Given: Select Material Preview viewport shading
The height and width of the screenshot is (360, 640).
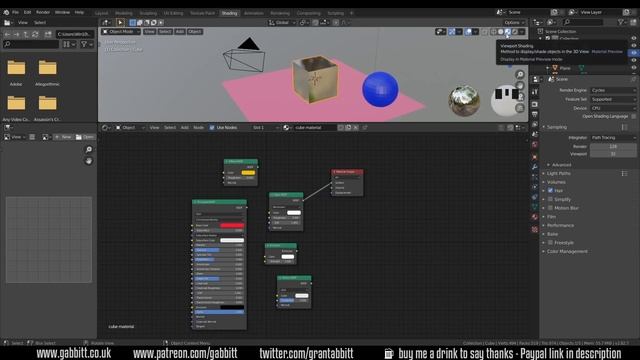Looking at the screenshot, I should 507,32.
